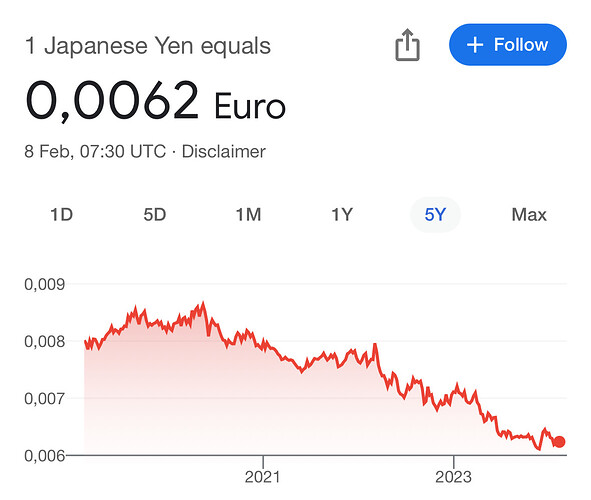
Task: Tap the share icon
Action: pyautogui.click(x=407, y=44)
